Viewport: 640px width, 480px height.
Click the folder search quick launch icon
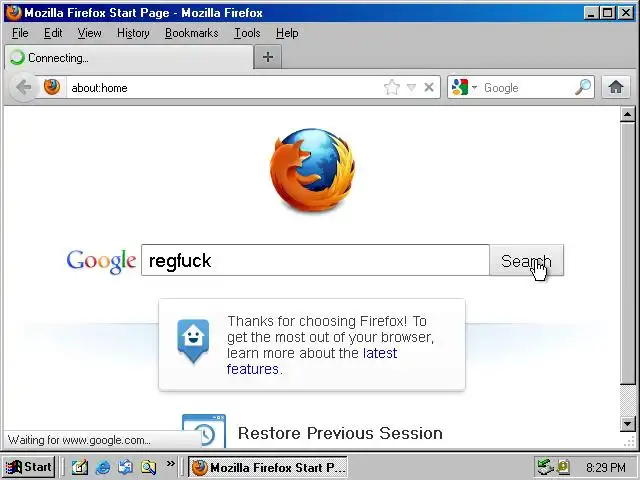148,467
